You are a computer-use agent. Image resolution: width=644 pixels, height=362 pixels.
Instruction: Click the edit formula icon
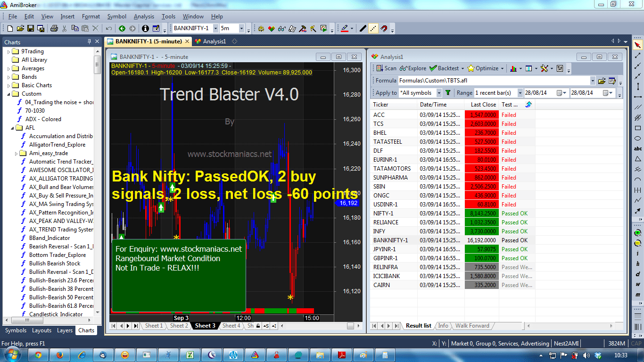pos(612,81)
